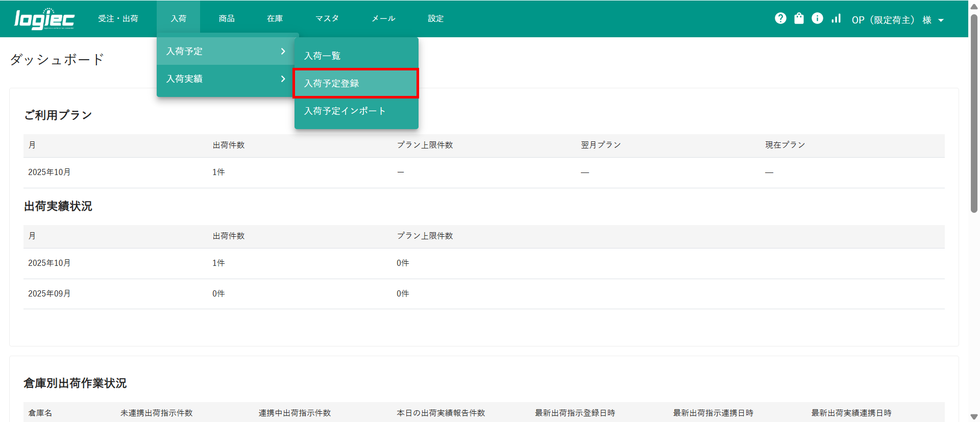980x422 pixels.
Task: Open the 設定 menu
Action: tap(435, 19)
